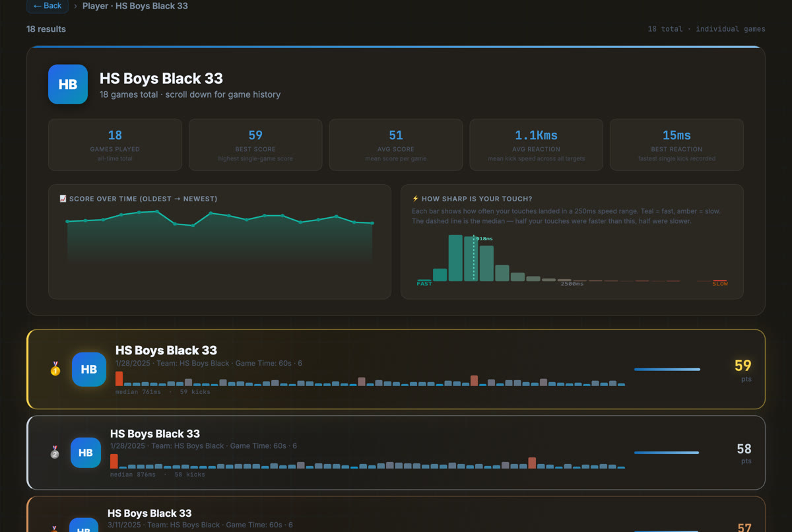
Task: Click the 58 pts score value
Action: pos(744,449)
